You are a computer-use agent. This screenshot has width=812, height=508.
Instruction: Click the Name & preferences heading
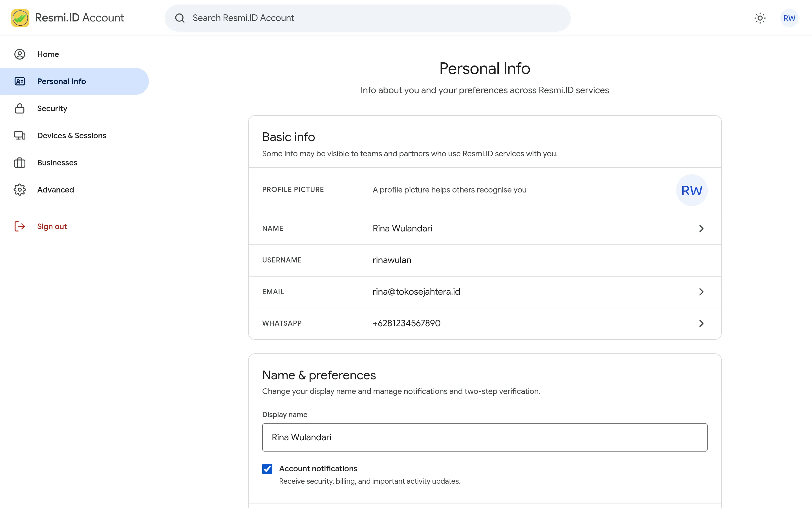pos(319,375)
